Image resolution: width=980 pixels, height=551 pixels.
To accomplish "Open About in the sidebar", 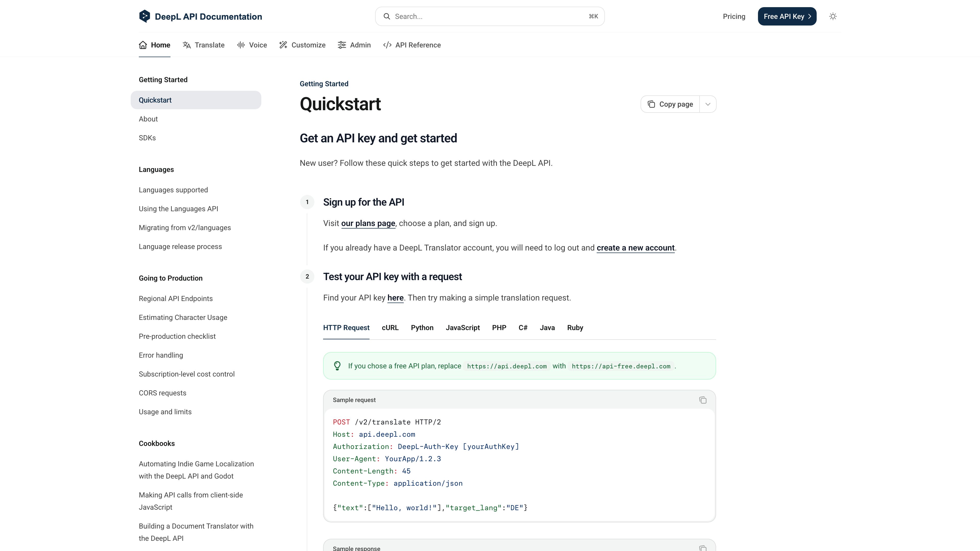I will coord(148,119).
